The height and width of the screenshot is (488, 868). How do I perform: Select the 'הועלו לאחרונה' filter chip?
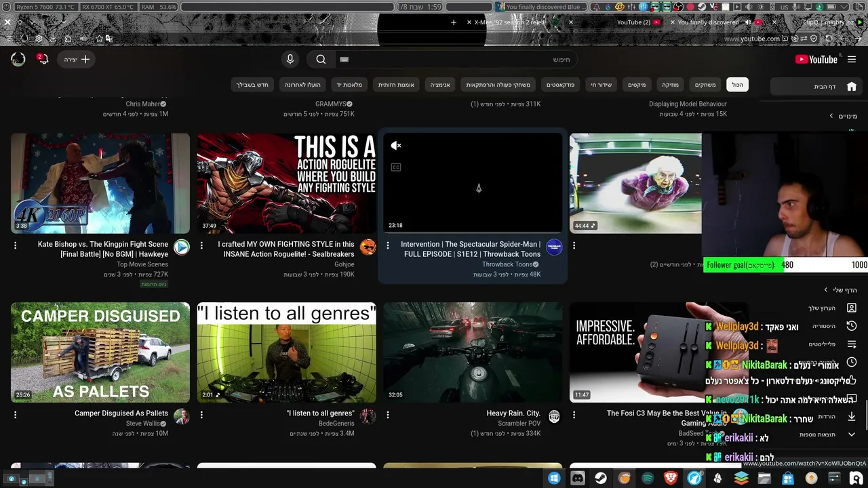tap(302, 85)
